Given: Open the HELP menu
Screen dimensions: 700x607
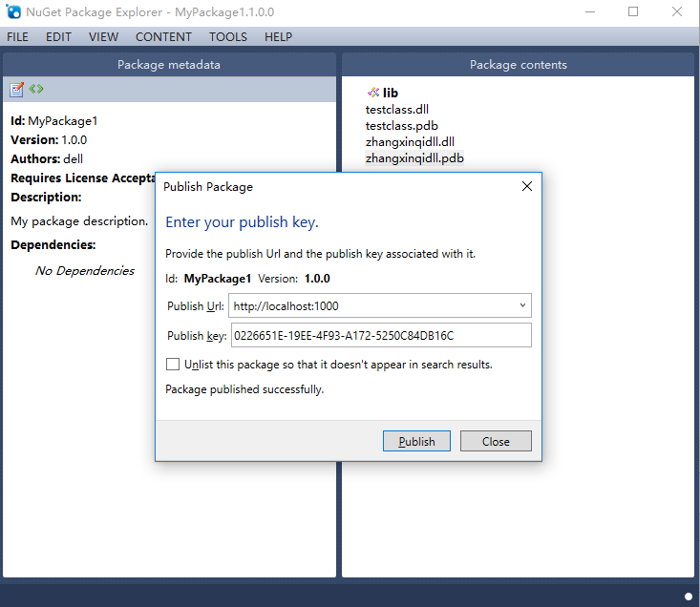Looking at the screenshot, I should (279, 37).
